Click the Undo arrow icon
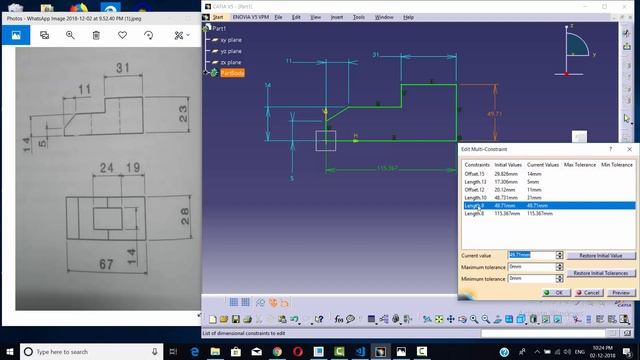The image size is (640, 360). pyautogui.click(x=294, y=319)
